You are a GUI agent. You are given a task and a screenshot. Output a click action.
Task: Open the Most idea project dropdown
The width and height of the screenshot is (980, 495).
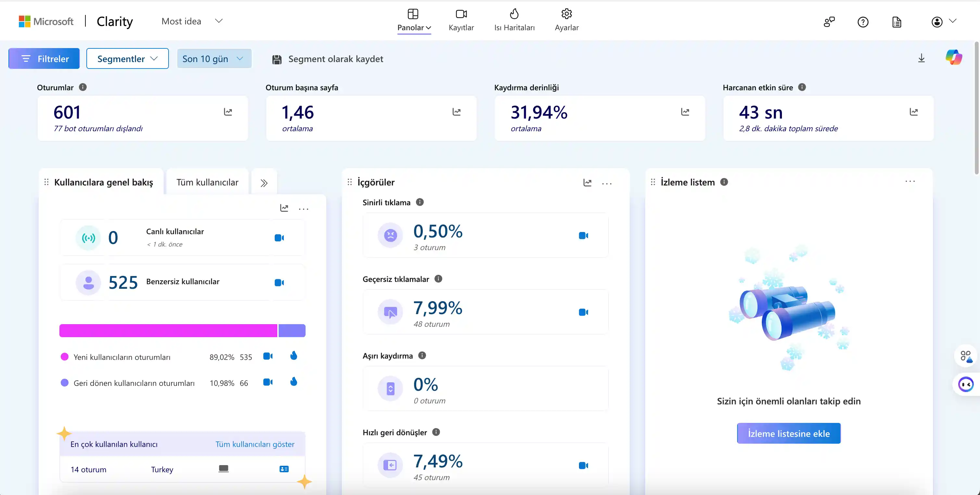192,21
